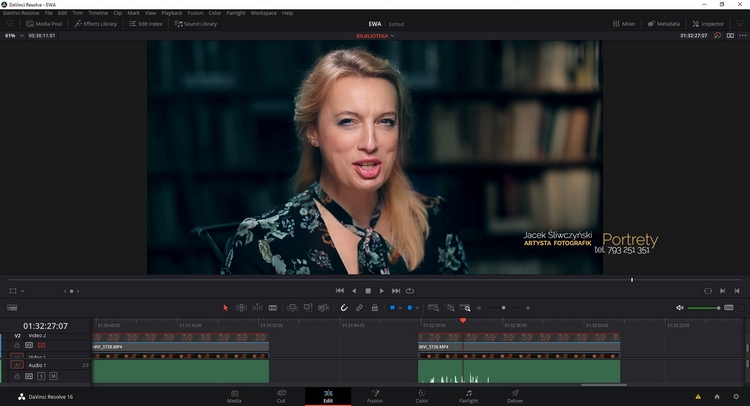750x406 pixels.
Task: Click the zoom-out minus button
Action: tap(479, 308)
